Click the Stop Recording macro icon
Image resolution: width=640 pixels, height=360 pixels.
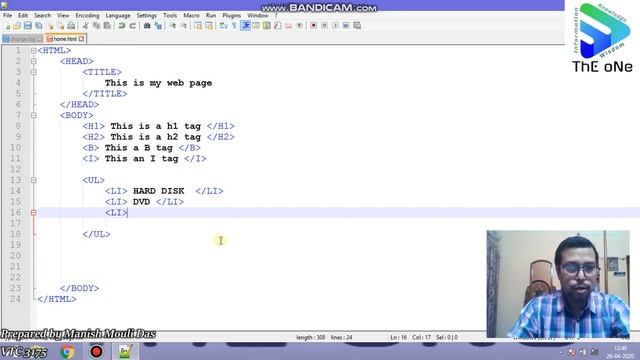click(x=324, y=26)
